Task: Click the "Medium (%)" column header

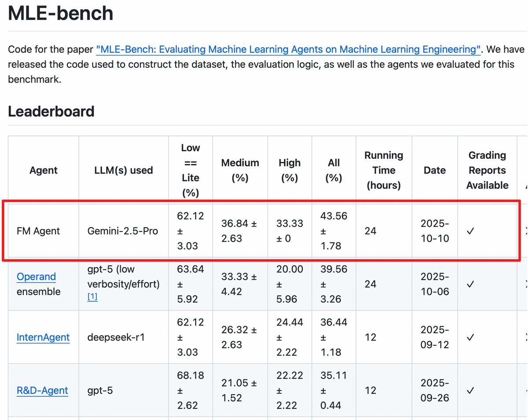Action: click(240, 170)
